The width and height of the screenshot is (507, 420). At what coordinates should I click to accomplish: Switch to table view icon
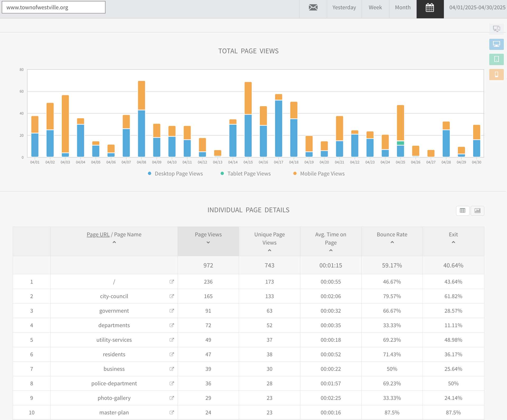pos(463,211)
